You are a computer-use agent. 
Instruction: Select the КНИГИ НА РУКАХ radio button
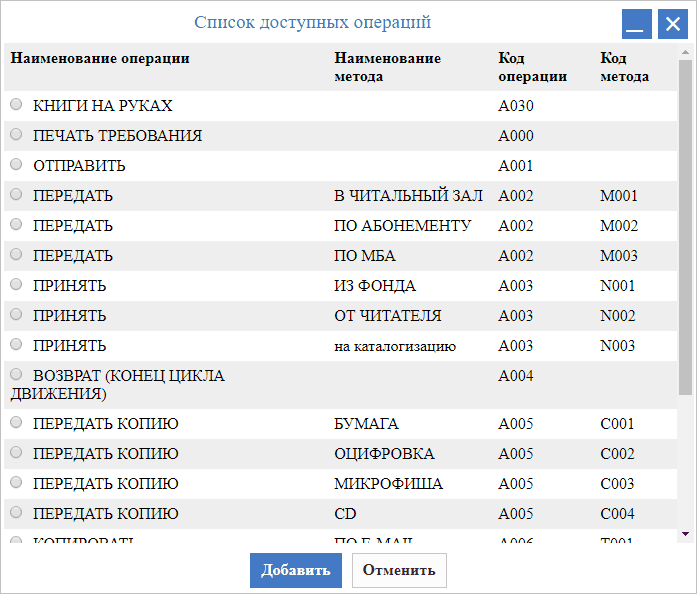coord(16,105)
